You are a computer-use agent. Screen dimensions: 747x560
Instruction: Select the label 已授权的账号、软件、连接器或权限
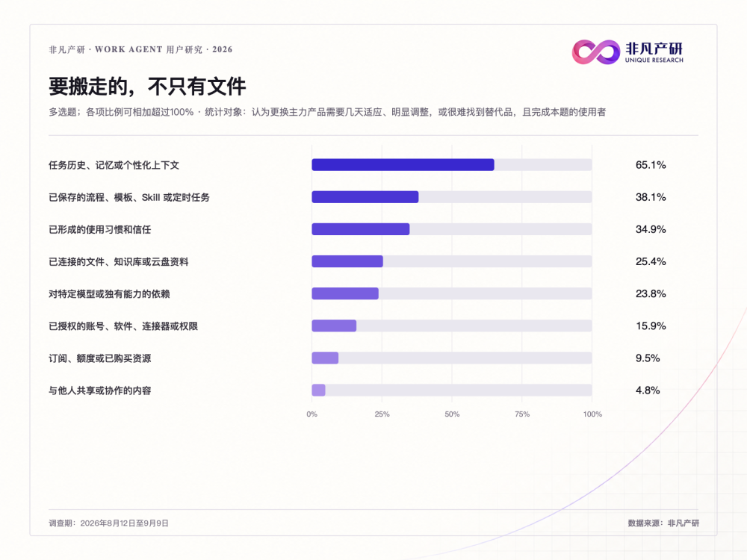[123, 326]
